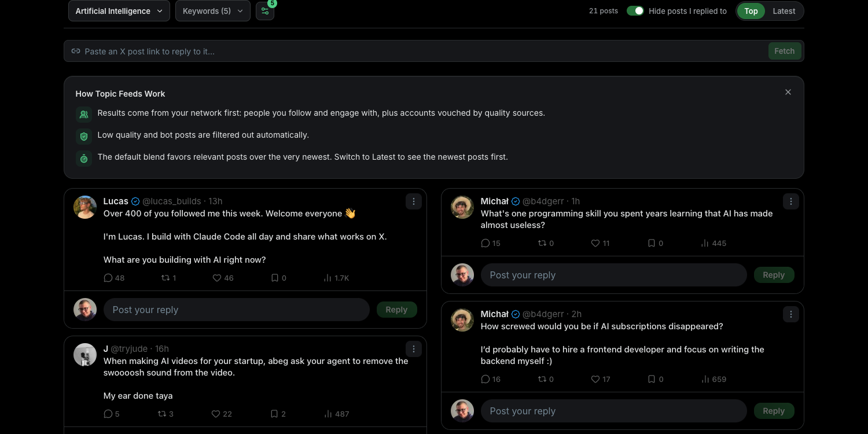Open J's profile avatar

85,355
